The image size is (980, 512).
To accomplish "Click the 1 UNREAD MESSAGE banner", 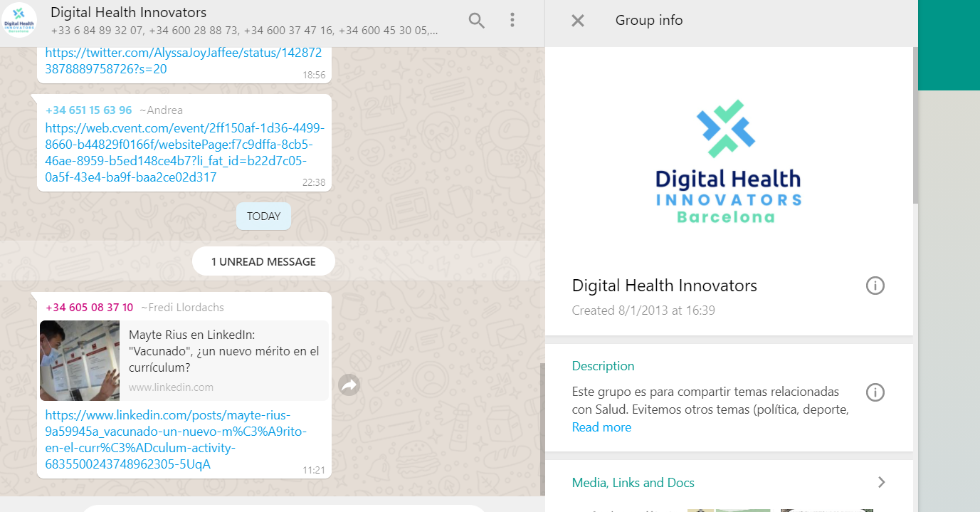I will (x=263, y=261).
